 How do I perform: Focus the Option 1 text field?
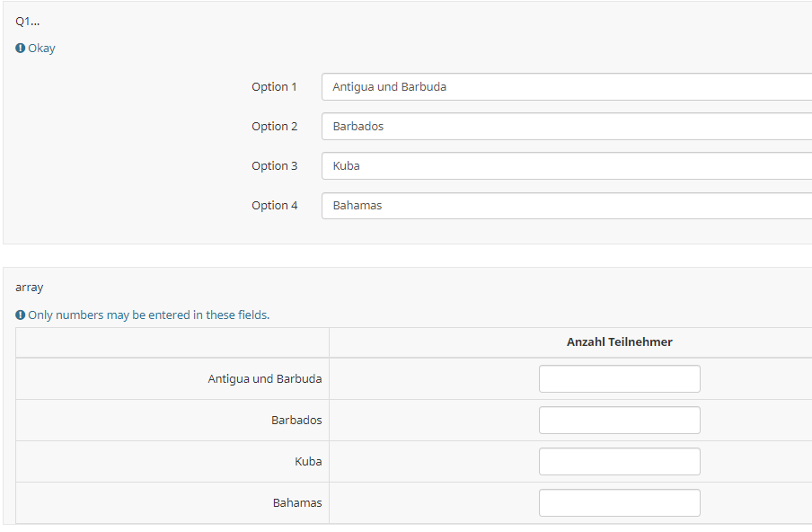pyautogui.click(x=566, y=87)
